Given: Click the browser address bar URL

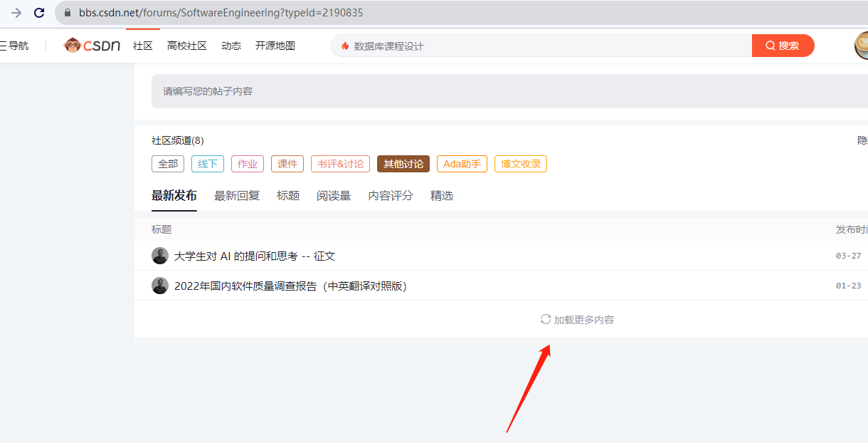Looking at the screenshot, I should (x=221, y=13).
